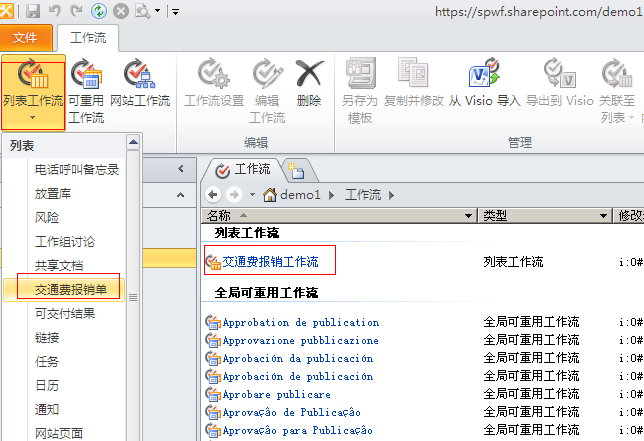Open Aprobación da publicación workflow

click(x=298, y=359)
